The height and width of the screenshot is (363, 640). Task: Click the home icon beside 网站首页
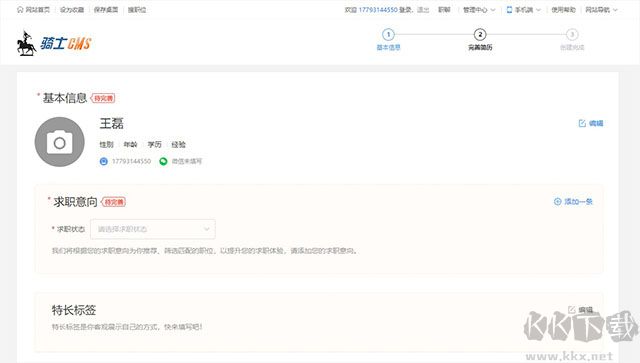tap(20, 9)
